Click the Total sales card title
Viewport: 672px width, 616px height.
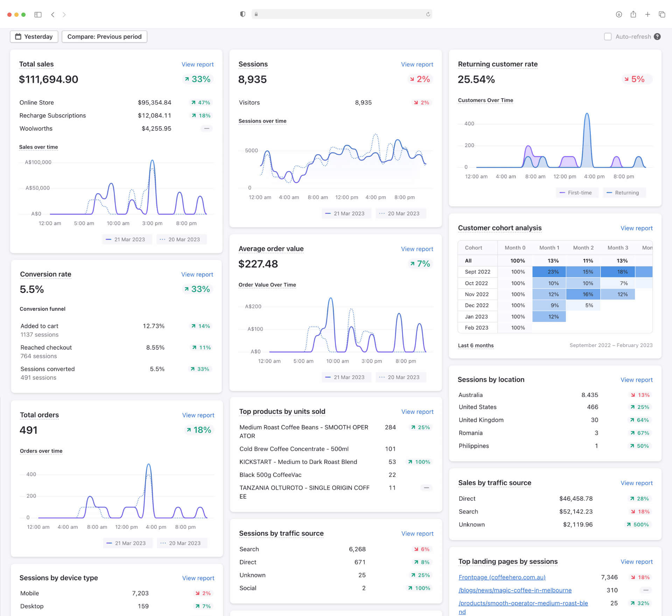coord(36,64)
